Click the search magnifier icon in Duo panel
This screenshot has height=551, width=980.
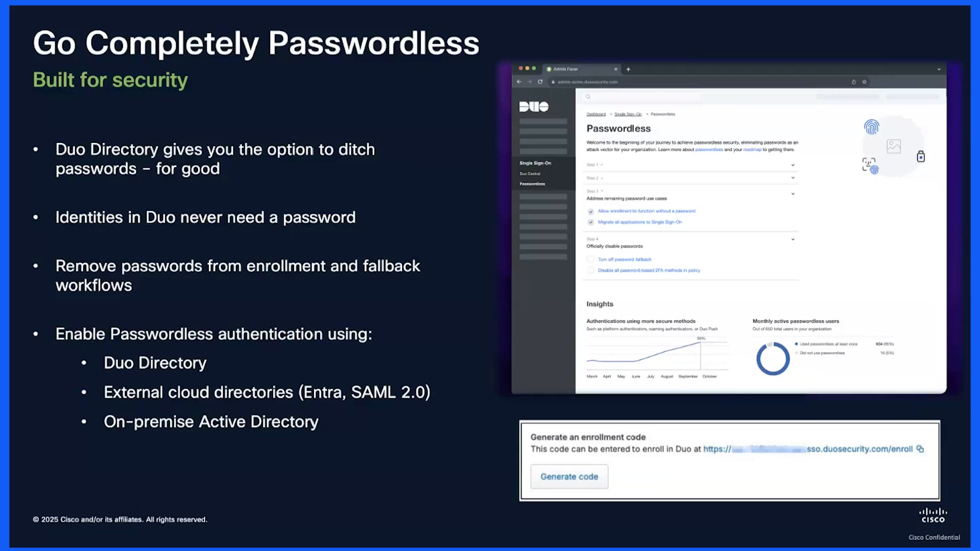pos(588,96)
